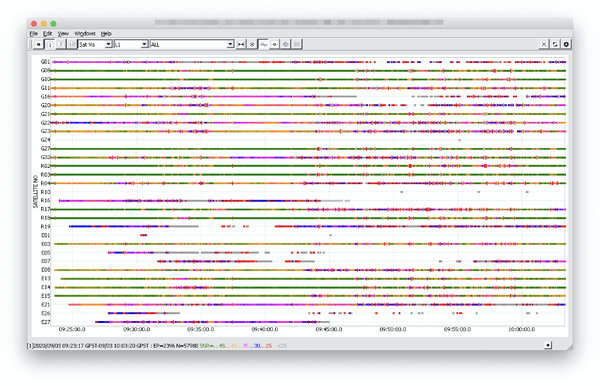
Task: Click the center-on-origin target icon
Action: 252,44
